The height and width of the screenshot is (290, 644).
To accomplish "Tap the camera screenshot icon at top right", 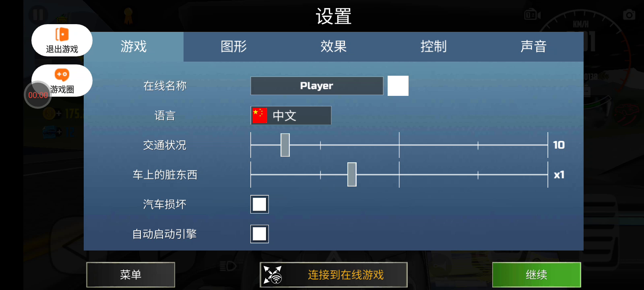I will click(x=629, y=15).
